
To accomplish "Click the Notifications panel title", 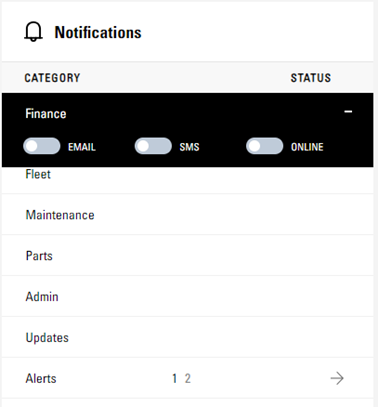I will (x=98, y=32).
